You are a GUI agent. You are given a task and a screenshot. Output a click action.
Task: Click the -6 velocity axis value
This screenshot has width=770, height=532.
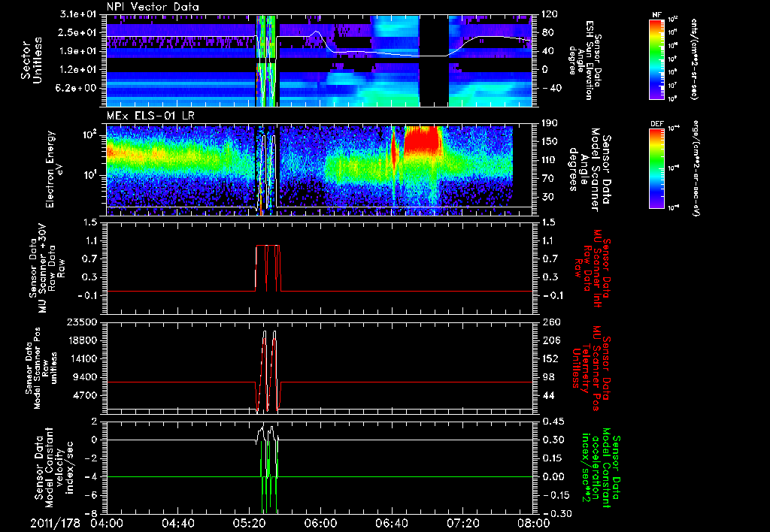pyautogui.click(x=92, y=496)
